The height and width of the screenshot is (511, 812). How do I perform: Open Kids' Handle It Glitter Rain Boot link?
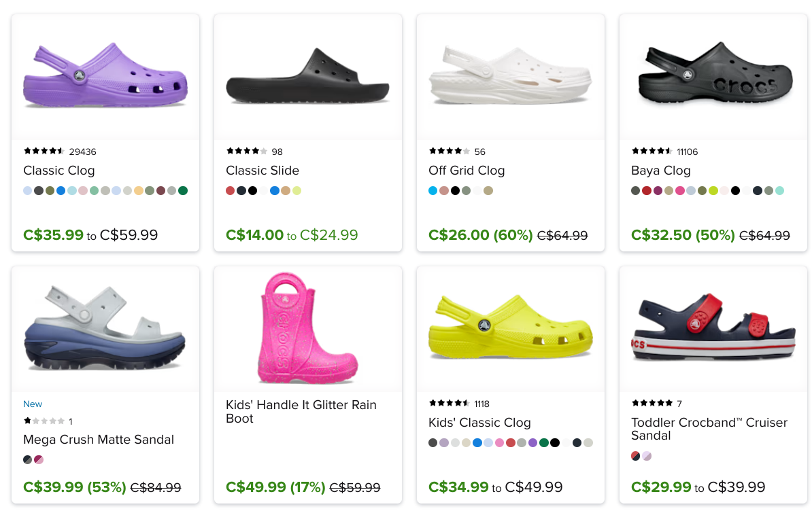(301, 412)
